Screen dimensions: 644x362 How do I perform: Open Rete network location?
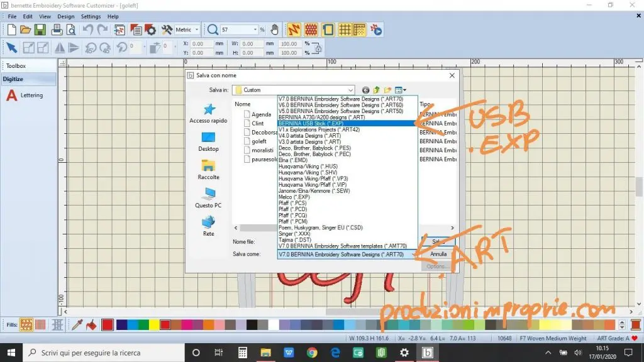208,226
